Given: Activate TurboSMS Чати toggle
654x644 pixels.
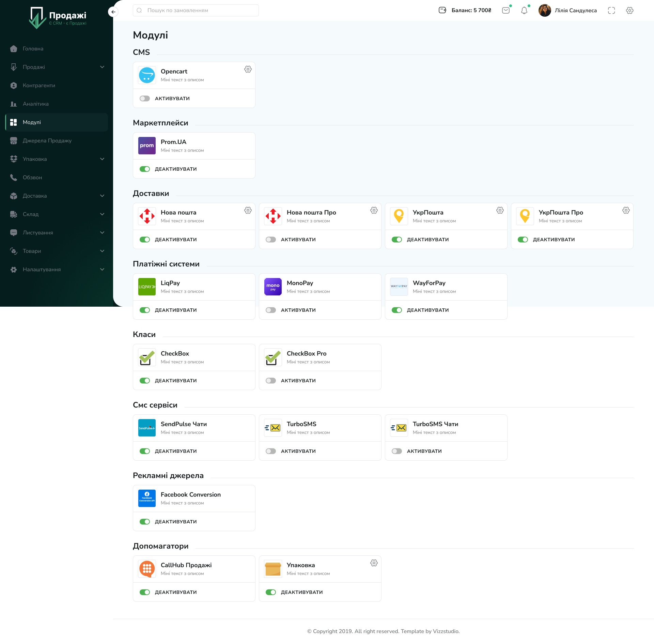Looking at the screenshot, I should (397, 451).
